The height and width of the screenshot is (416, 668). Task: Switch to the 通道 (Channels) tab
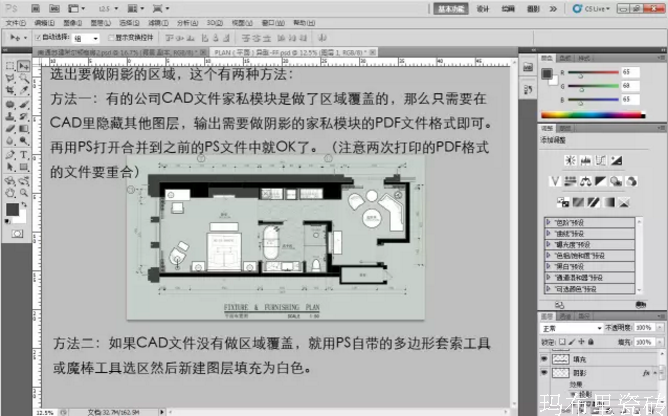(565, 316)
